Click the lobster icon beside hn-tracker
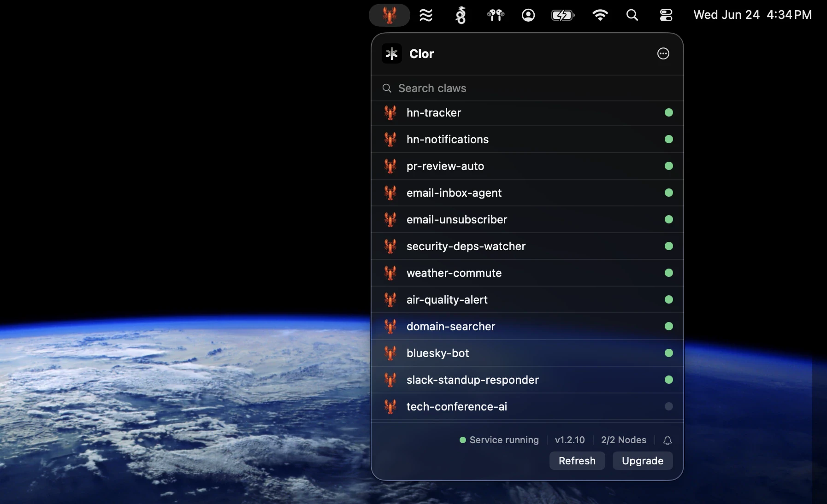The width and height of the screenshot is (827, 504). [x=390, y=112]
